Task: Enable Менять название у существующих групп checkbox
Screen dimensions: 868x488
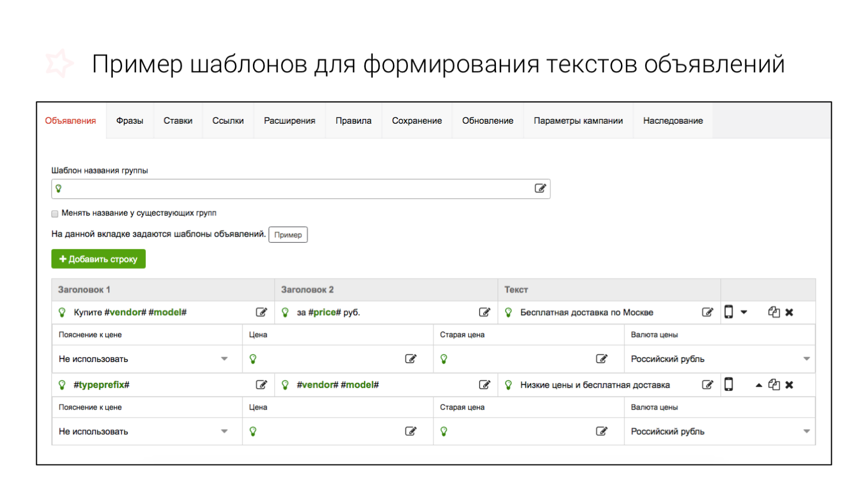Action: [55, 213]
